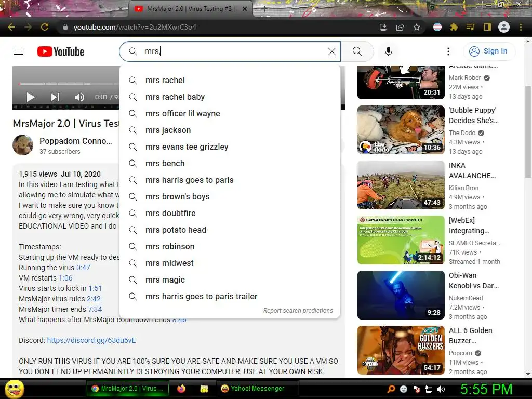The height and width of the screenshot is (399, 532).
Task: Choose 'mrs harris goes to paris' suggestion
Action: [230, 180]
